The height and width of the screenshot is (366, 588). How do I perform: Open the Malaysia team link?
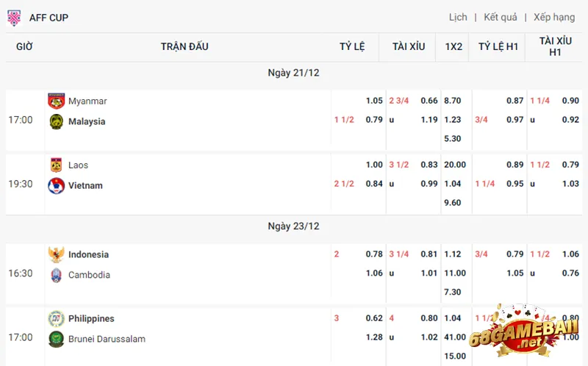[x=87, y=121]
